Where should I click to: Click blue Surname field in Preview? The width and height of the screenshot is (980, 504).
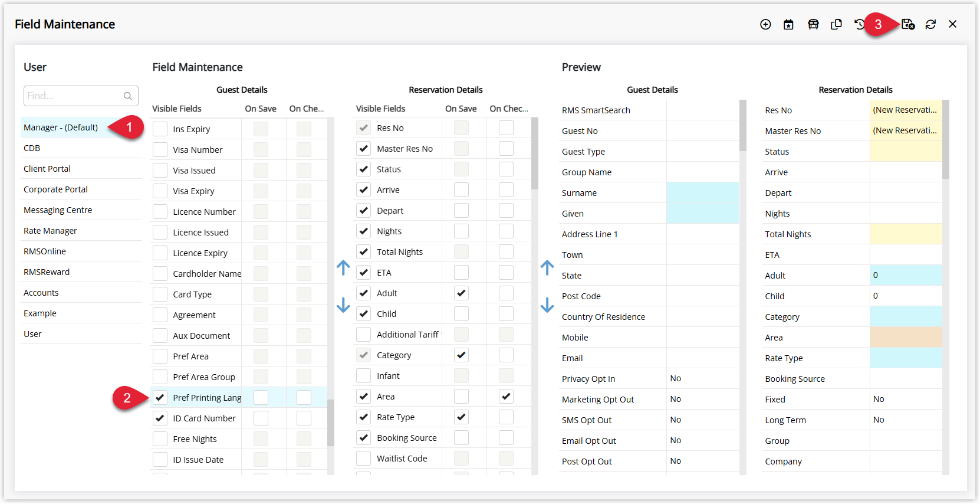(702, 192)
